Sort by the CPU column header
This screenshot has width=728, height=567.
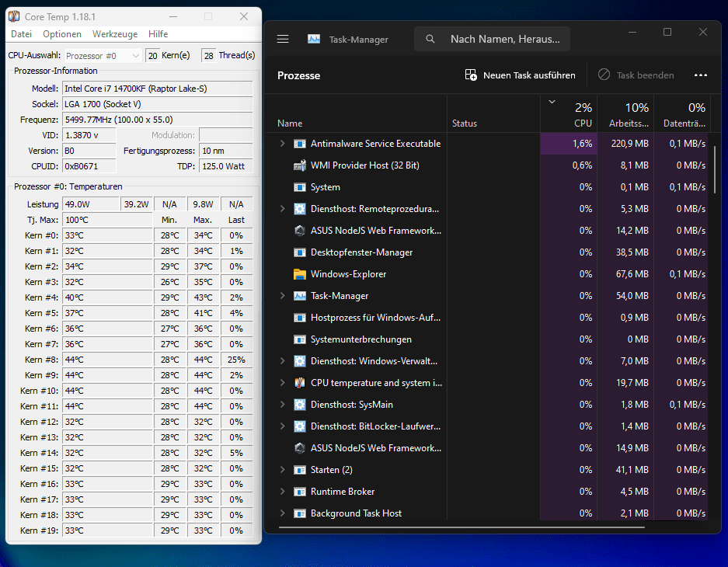[569, 113]
